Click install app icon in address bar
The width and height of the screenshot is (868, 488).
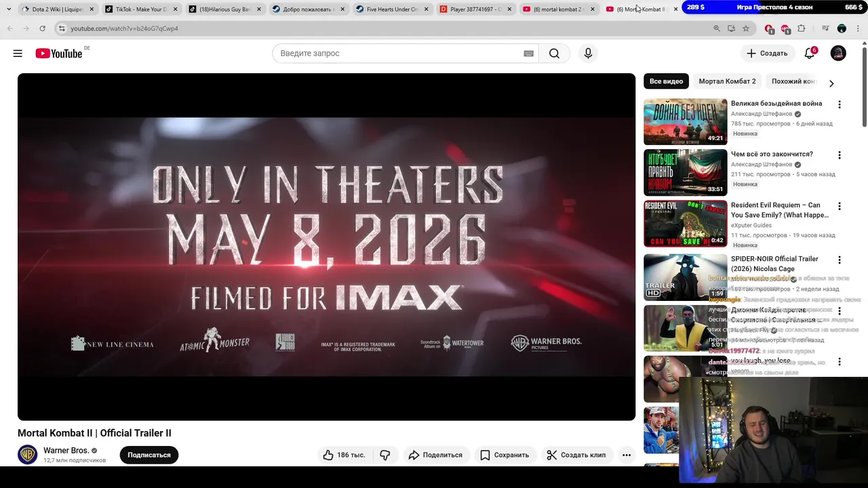coord(731,28)
